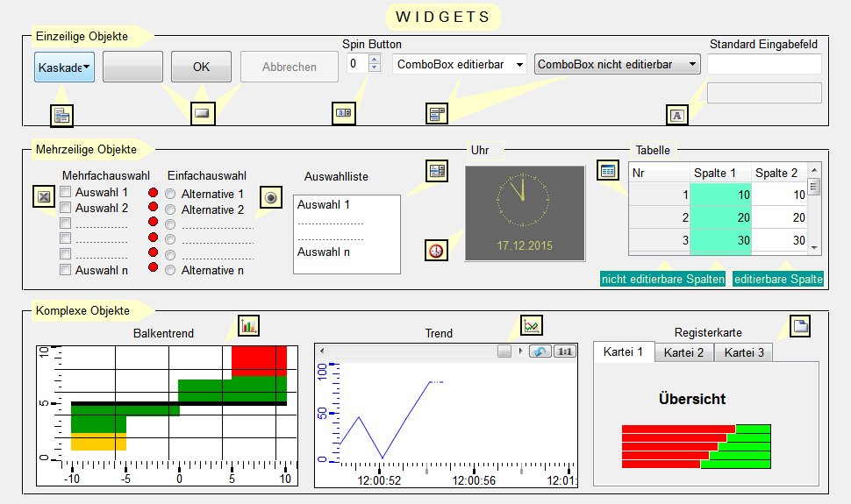Click the 'Abbrechen' button
The image size is (851, 504).
290,67
